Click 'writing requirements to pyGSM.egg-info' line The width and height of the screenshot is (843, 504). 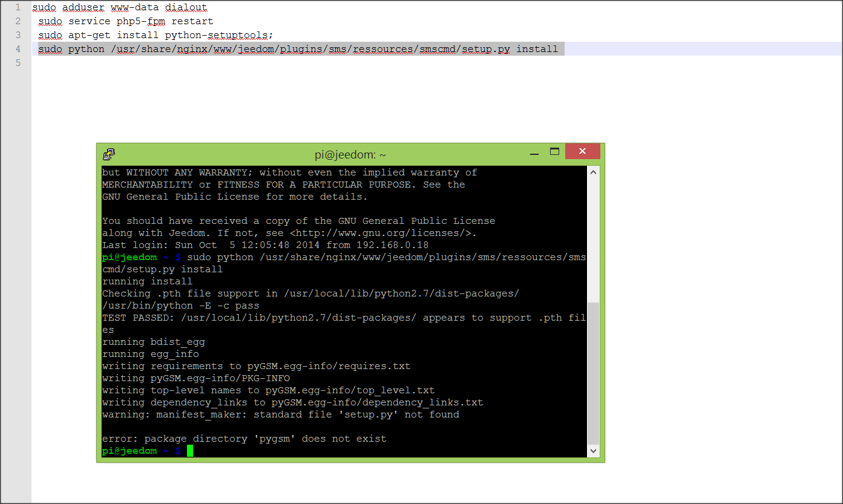[256, 366]
